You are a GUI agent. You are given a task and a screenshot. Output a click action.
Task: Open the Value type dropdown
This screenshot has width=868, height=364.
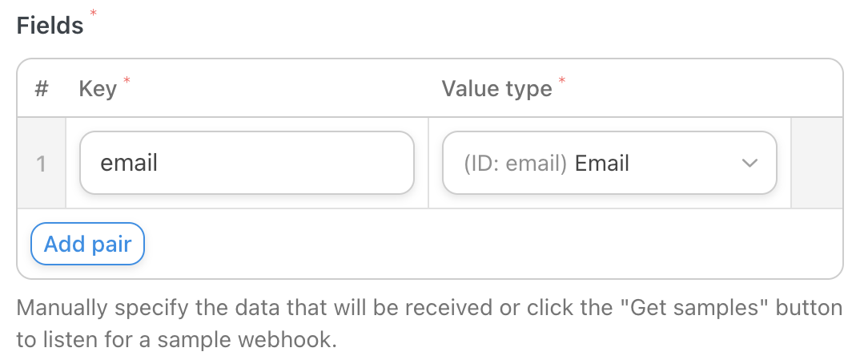tap(609, 164)
